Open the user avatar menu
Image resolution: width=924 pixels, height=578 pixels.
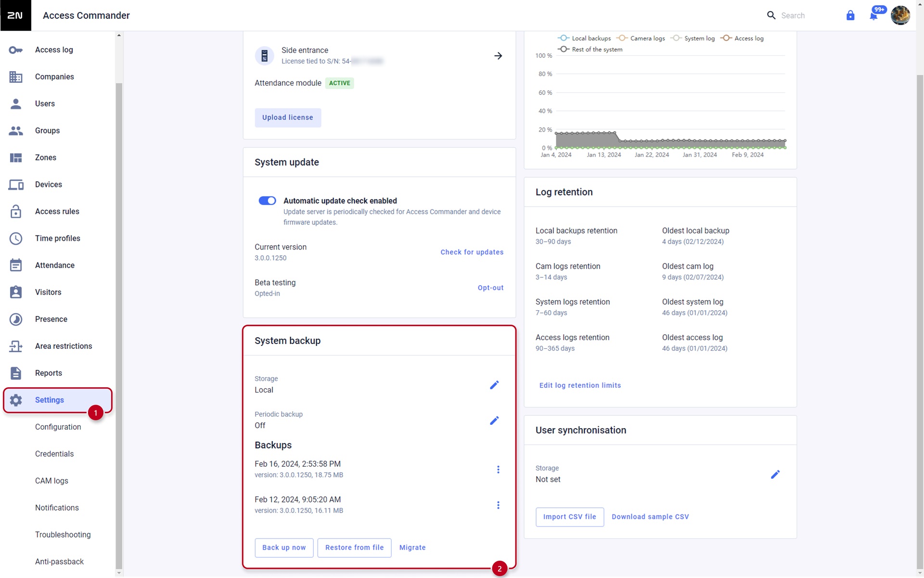coord(900,15)
